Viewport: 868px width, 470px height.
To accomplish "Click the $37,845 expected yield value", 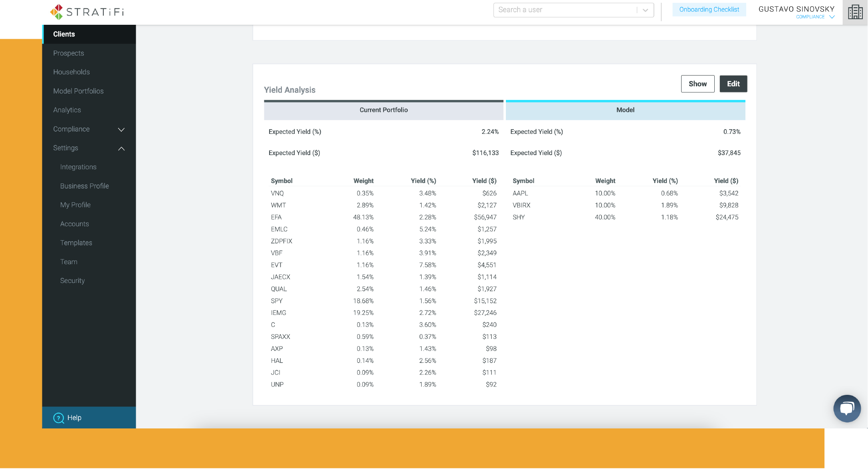I will (729, 153).
